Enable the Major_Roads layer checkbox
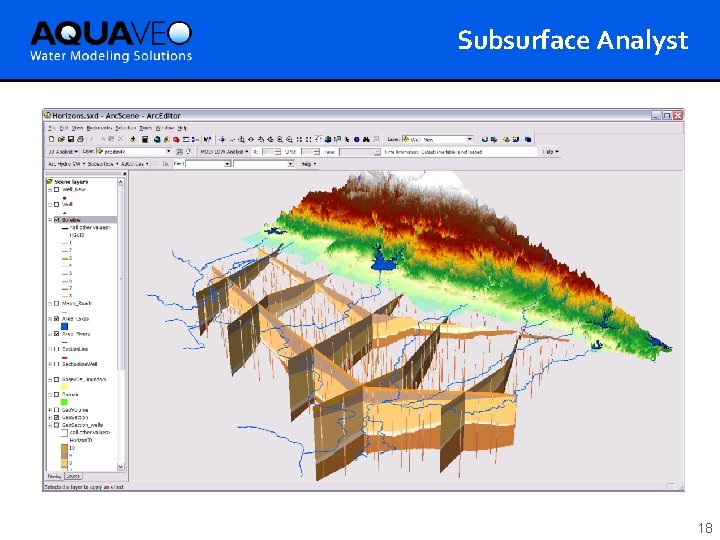The image size is (720, 540). pos(56,304)
